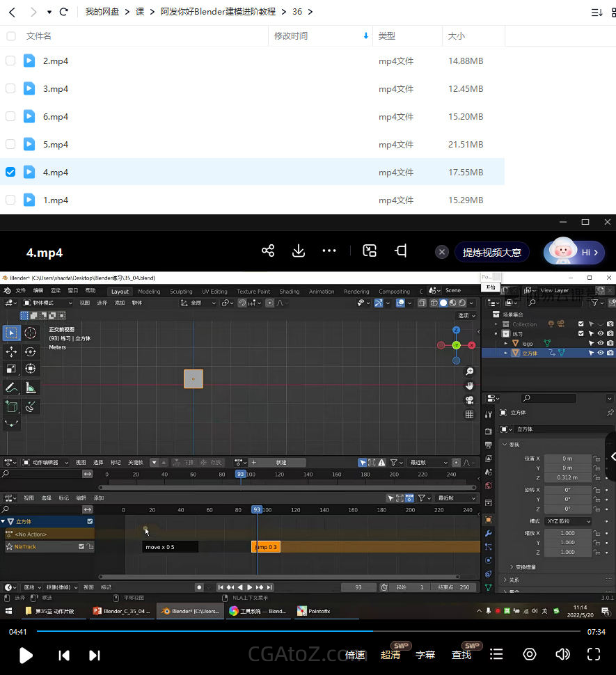The image size is (616, 675).
Task: Download the 4.mp4 video
Action: [299, 251]
